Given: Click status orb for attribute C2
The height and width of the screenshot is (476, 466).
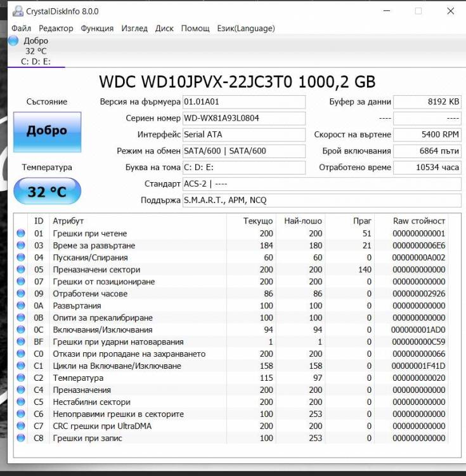Looking at the screenshot, I should pyautogui.click(x=21, y=378).
